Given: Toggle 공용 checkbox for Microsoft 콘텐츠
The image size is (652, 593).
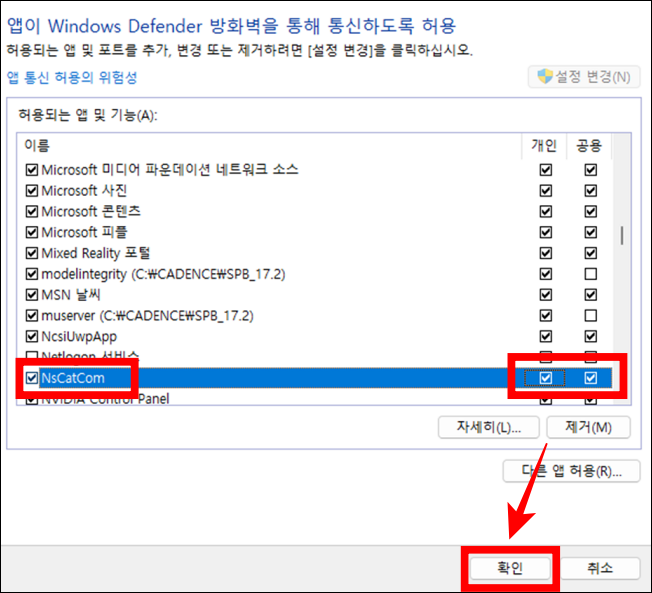Looking at the screenshot, I should (x=591, y=212).
